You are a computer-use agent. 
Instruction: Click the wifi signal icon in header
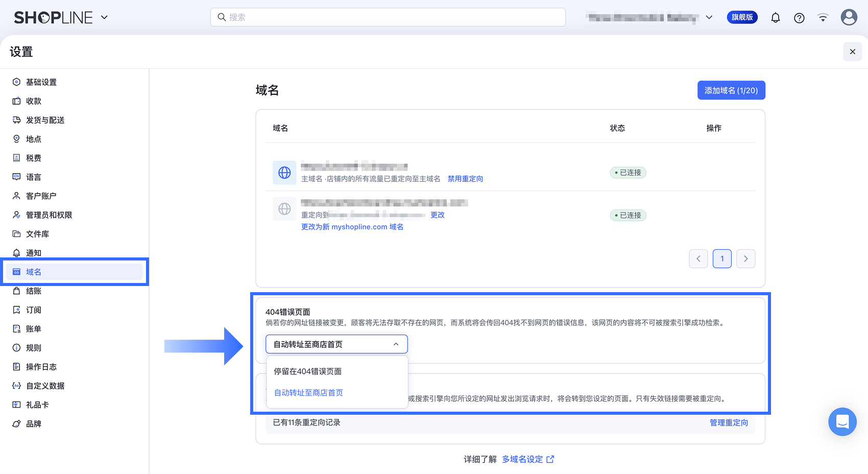click(x=823, y=18)
